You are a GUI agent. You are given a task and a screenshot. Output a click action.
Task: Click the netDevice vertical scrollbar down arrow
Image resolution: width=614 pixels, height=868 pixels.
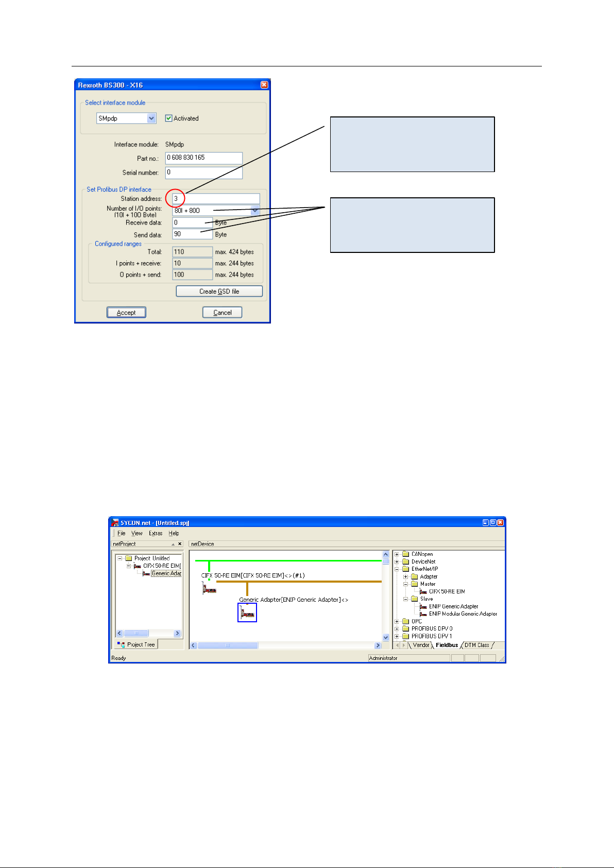(x=386, y=637)
